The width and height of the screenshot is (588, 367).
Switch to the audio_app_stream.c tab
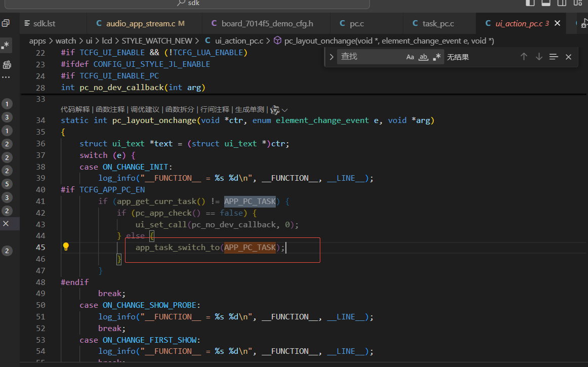pos(141,24)
